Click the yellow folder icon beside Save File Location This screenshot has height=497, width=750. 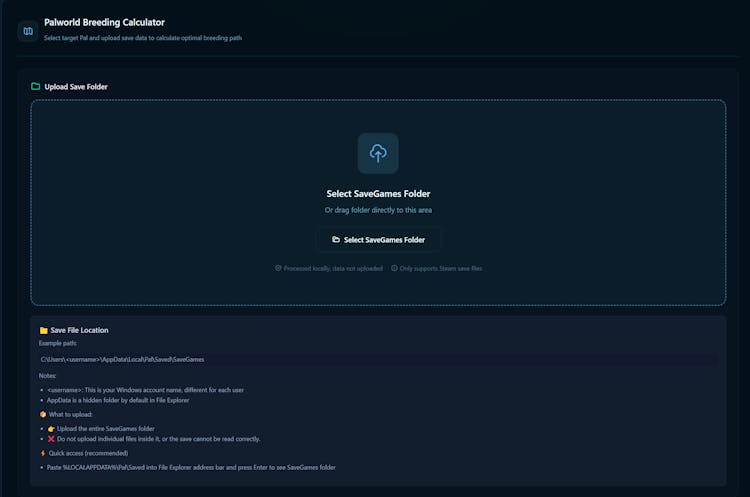click(43, 330)
